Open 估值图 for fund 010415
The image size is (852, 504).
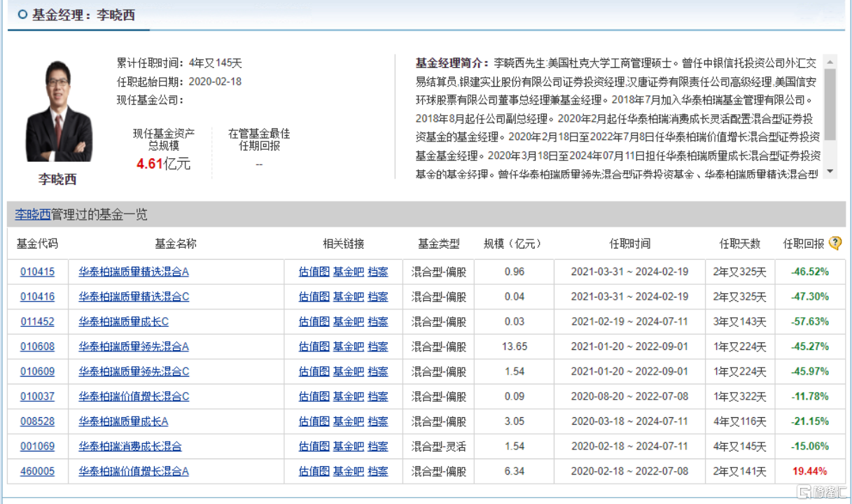(x=314, y=272)
